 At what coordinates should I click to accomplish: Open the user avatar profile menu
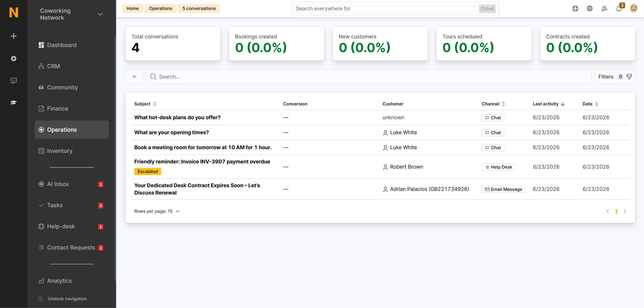coord(634,8)
